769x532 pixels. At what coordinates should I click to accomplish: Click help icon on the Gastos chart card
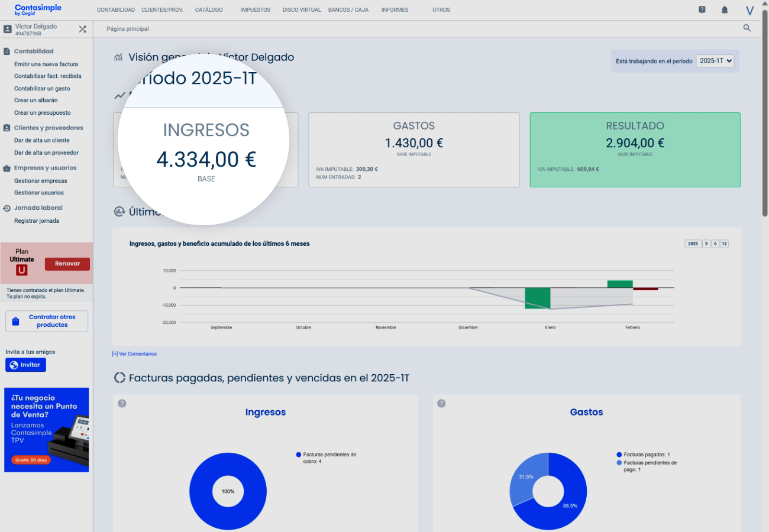[x=441, y=404]
